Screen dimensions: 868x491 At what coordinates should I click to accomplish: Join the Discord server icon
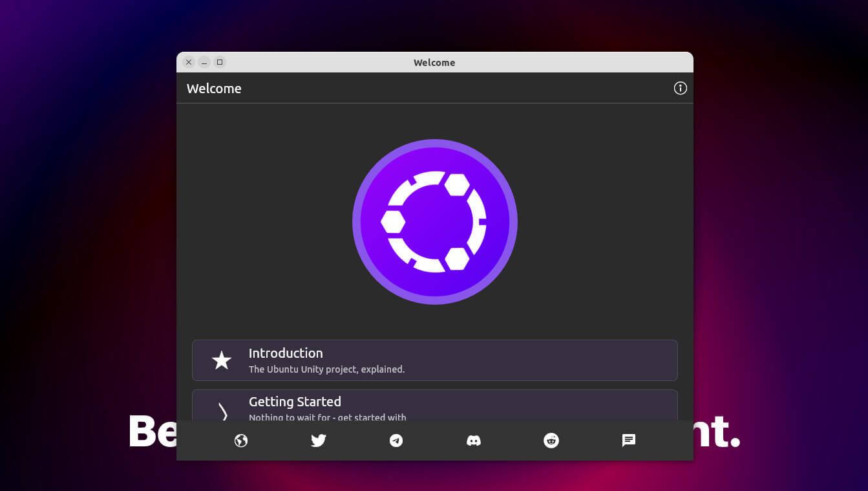474,441
